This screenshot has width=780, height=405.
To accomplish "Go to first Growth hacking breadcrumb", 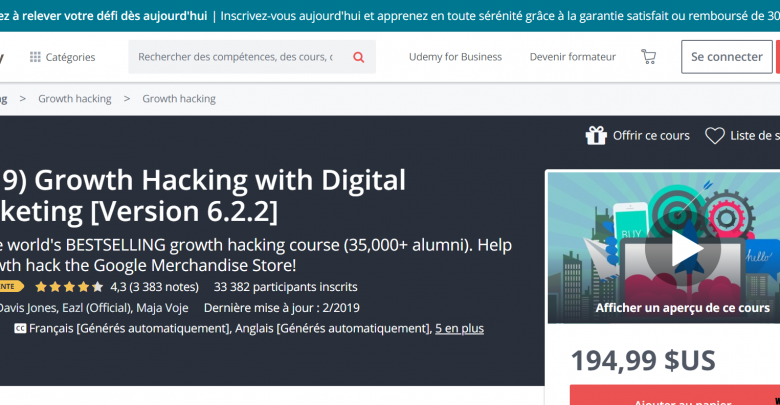I will pos(75,99).
